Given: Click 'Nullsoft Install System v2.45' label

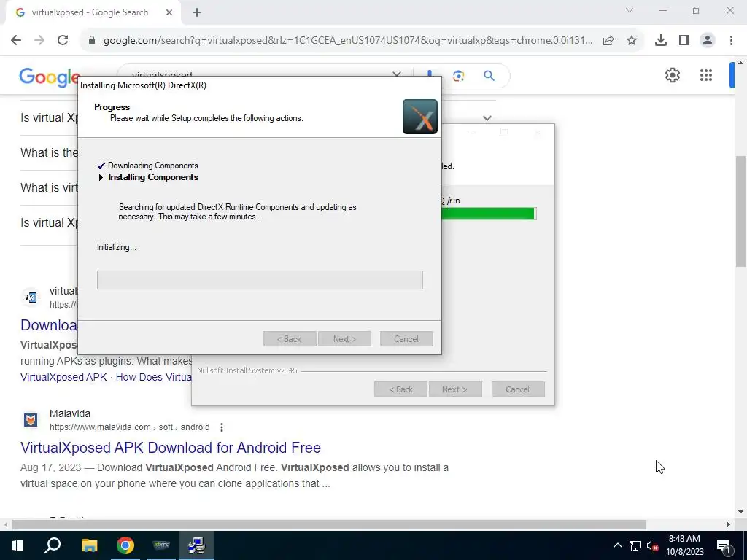Looking at the screenshot, I should click(247, 370).
